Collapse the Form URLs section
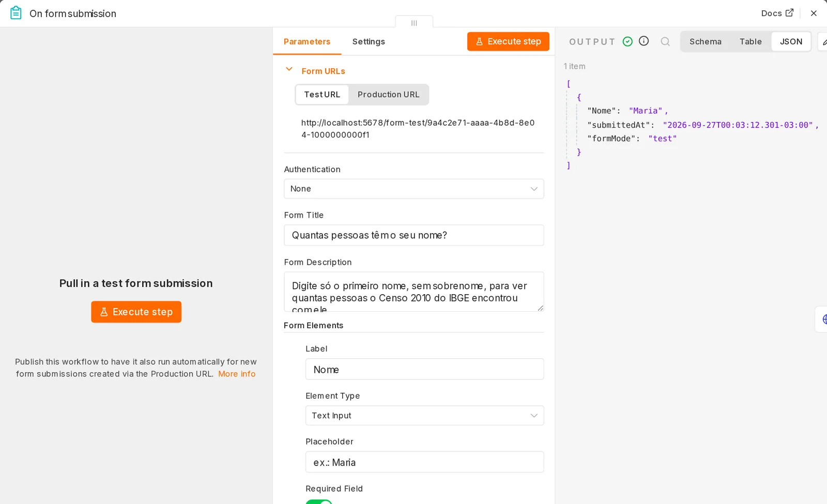This screenshot has height=504, width=827. 289,69
